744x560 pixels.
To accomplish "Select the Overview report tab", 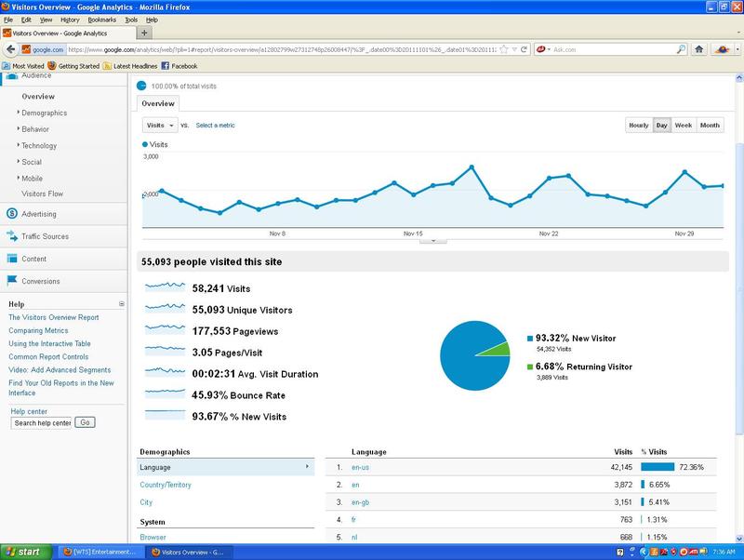I will (158, 103).
